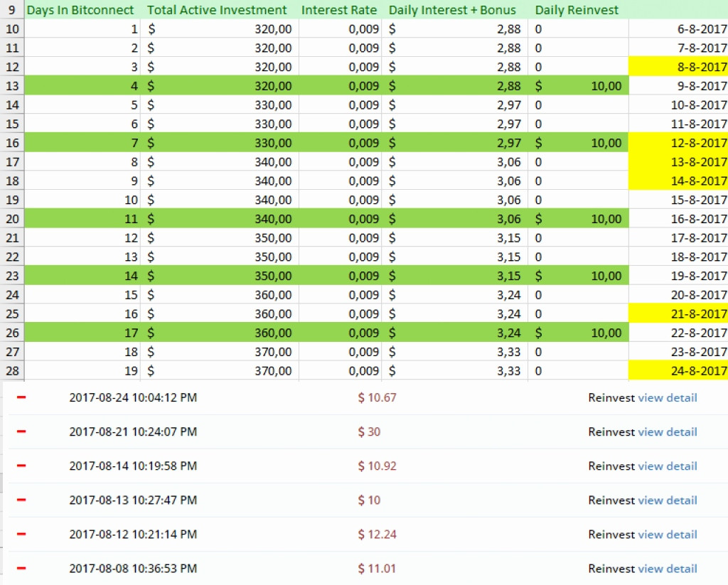This screenshot has height=585, width=728.
Task: Click the $ 12.24 transaction amount
Action: click(x=377, y=535)
